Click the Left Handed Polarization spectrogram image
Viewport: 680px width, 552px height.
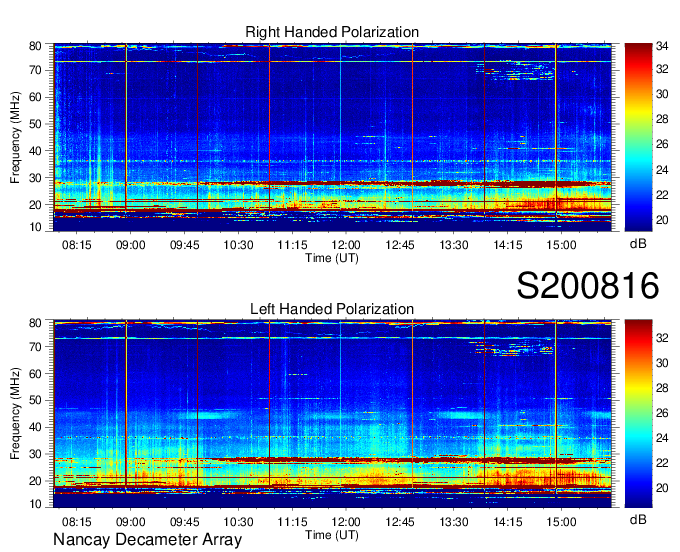(x=332, y=414)
